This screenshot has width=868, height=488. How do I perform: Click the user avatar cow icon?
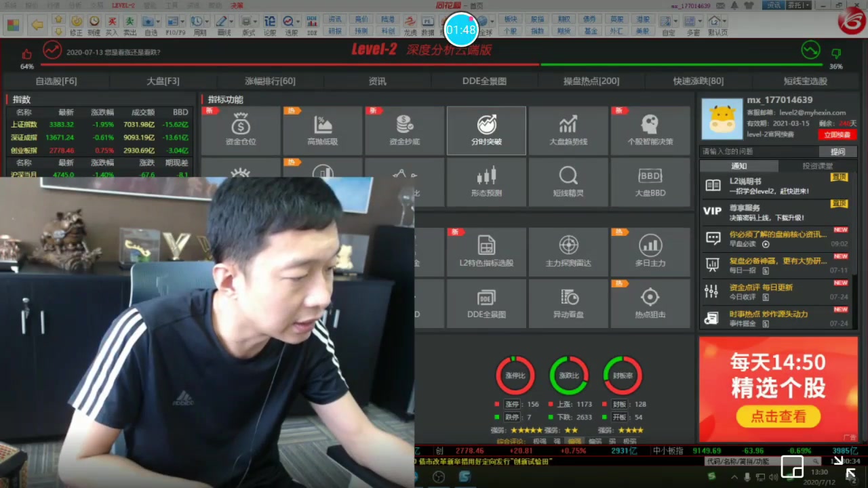click(x=722, y=118)
